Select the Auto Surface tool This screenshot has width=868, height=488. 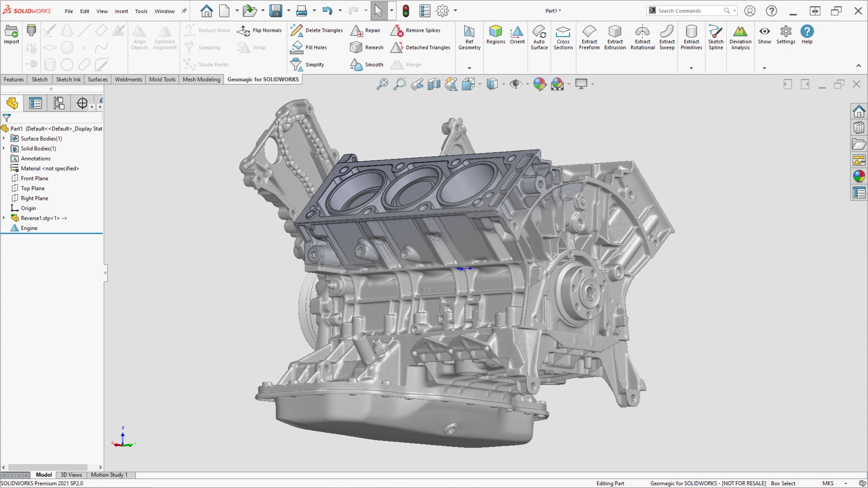pos(539,37)
